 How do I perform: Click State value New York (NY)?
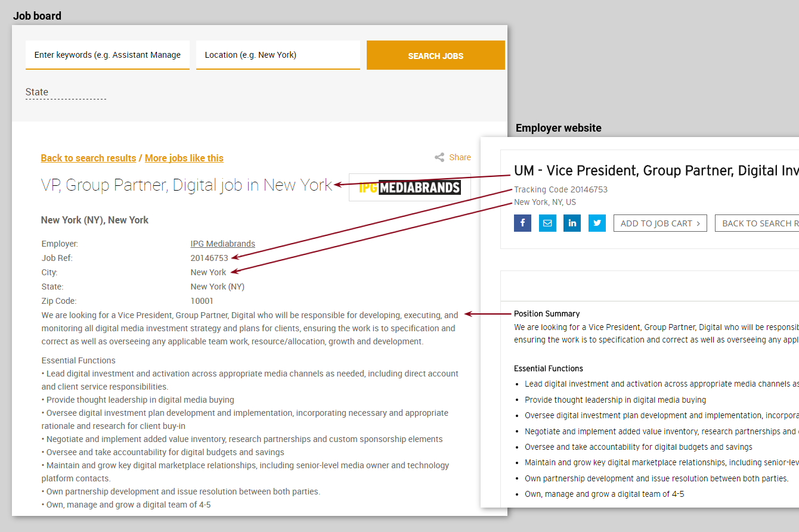(218, 287)
